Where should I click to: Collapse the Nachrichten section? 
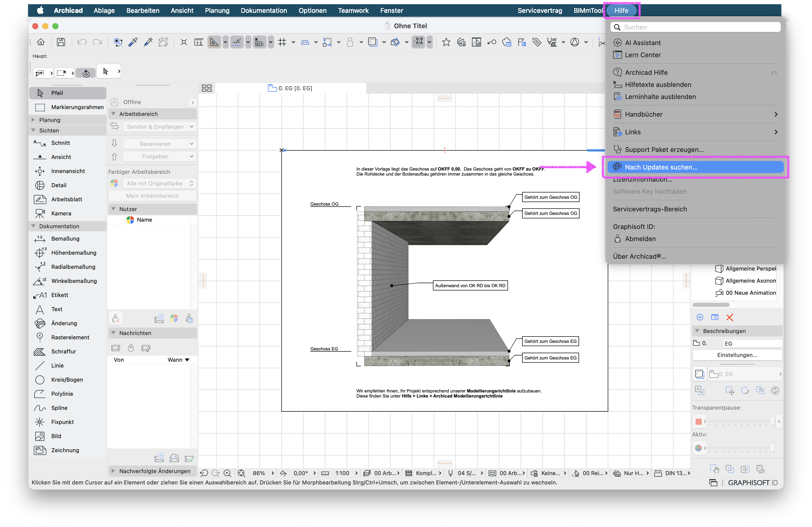point(114,333)
